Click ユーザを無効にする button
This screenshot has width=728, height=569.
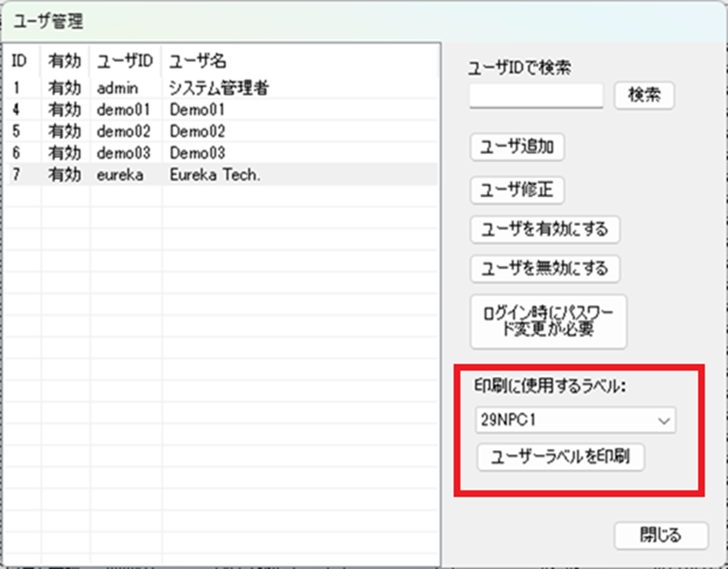(545, 268)
